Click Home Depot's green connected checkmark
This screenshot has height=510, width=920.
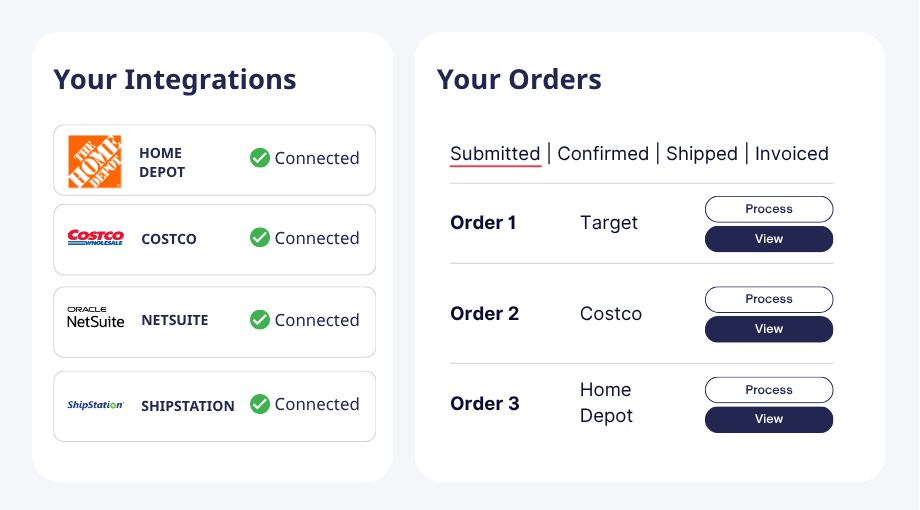[260, 158]
